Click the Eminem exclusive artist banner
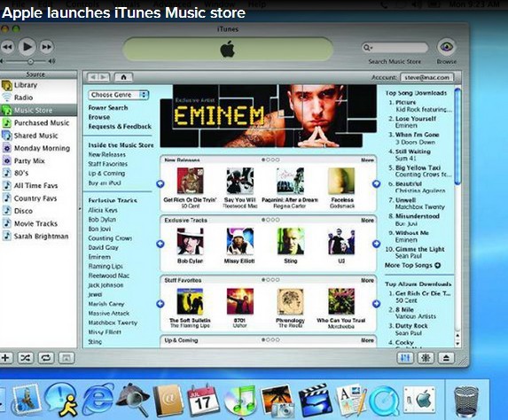Screen dimensions: 508x420 (x=269, y=116)
